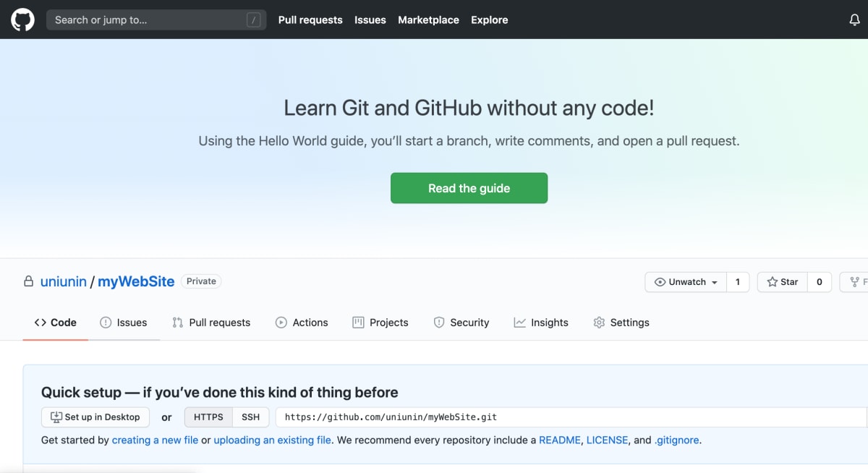868x473 pixels.
Task: Click the Star repository button
Action: [782, 282]
